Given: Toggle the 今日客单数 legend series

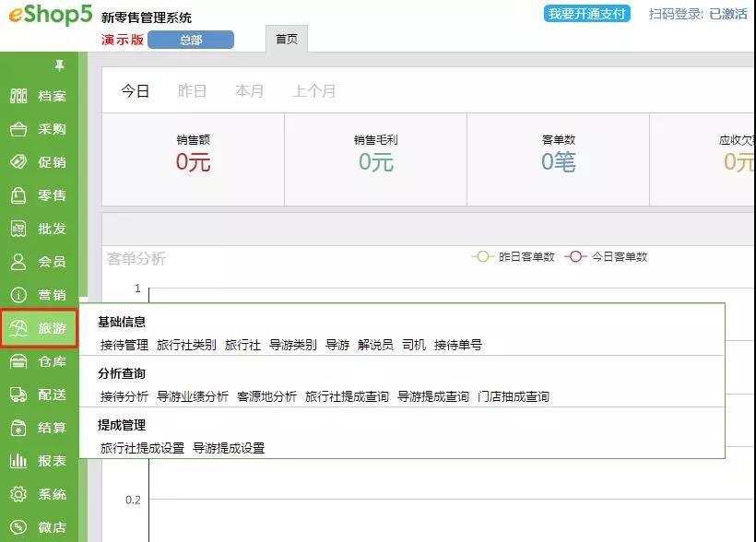Looking at the screenshot, I should [x=607, y=256].
